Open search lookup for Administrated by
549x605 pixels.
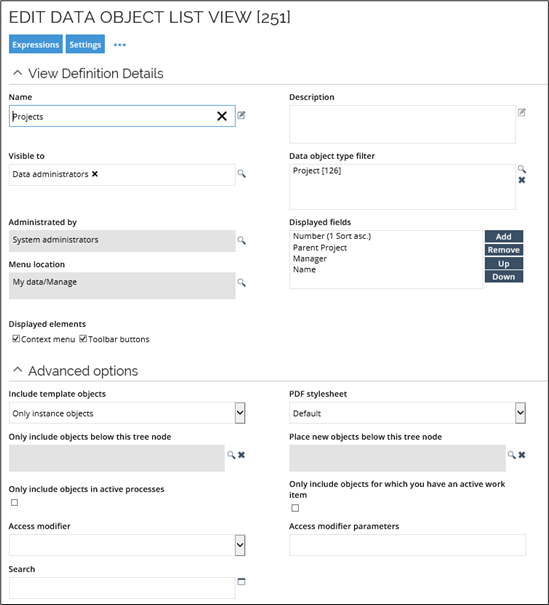point(242,240)
